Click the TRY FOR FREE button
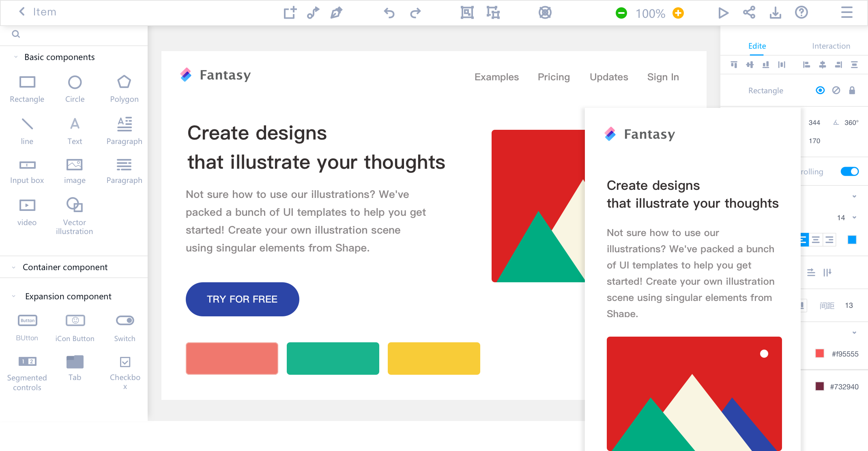The image size is (868, 451). (x=242, y=299)
